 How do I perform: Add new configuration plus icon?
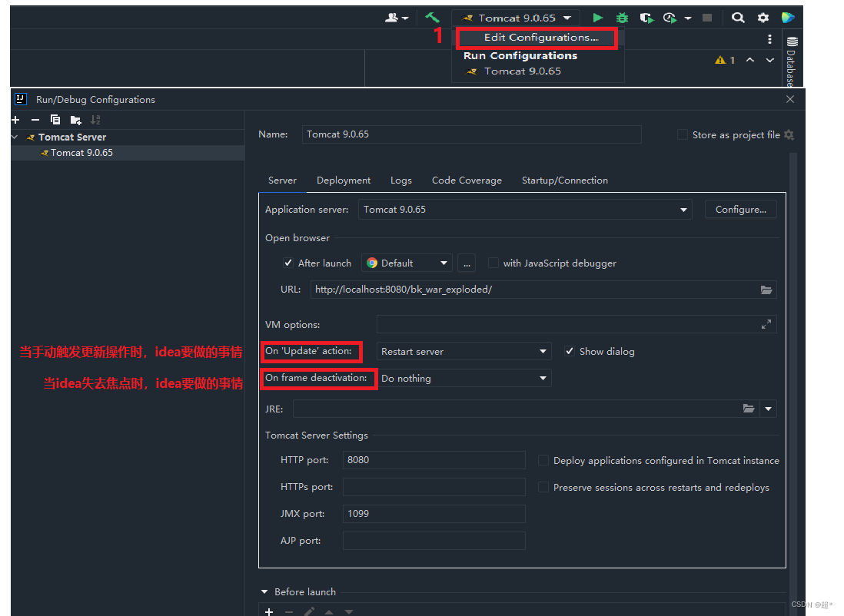15,120
